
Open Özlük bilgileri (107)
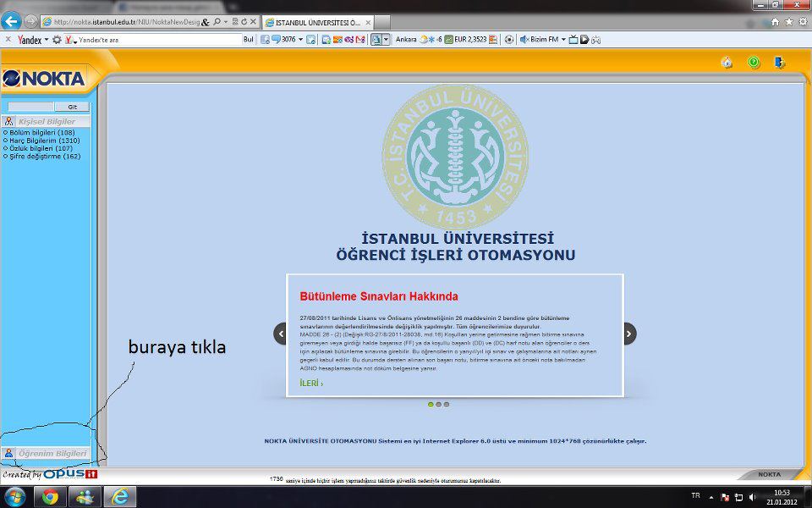click(41, 148)
